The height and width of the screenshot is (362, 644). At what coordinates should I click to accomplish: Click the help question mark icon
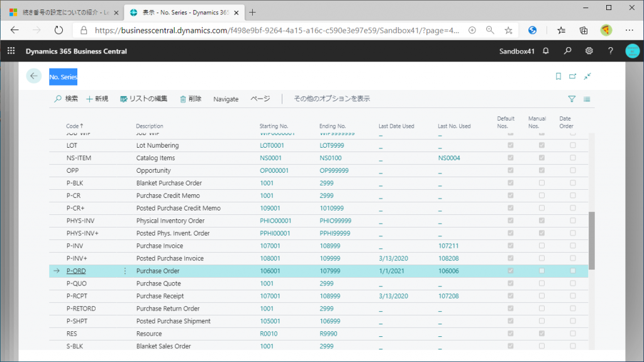[610, 51]
